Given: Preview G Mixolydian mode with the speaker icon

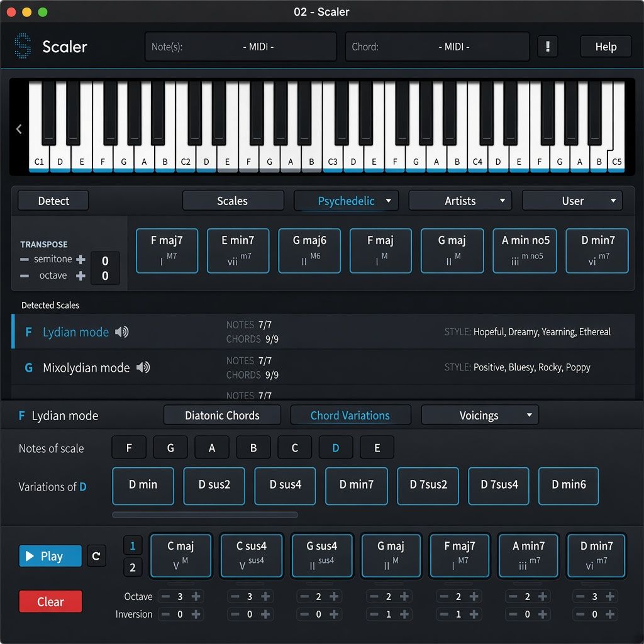Looking at the screenshot, I should 143,367.
